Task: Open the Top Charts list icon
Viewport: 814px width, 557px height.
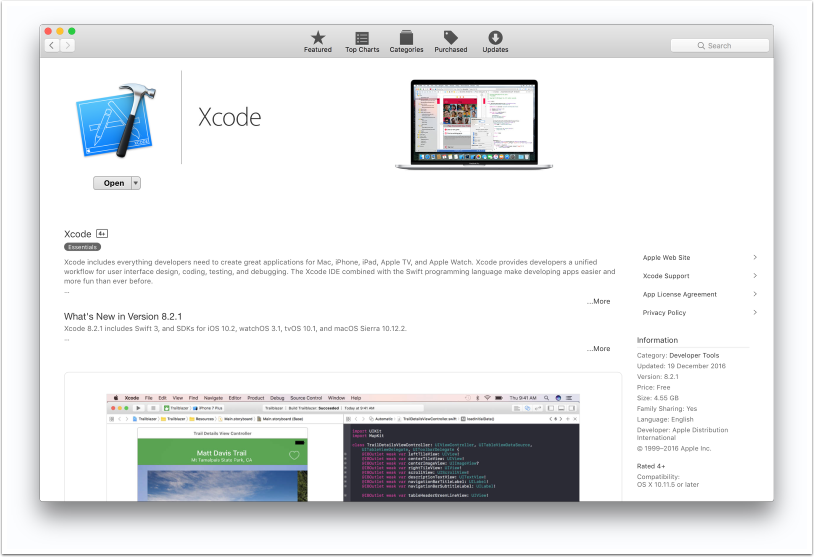Action: [362, 38]
